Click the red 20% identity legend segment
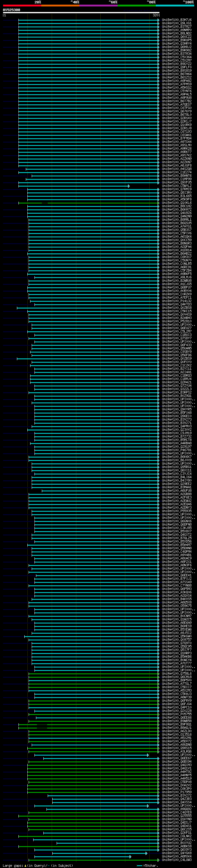The height and width of the screenshot is (868, 197). pos(22,6)
